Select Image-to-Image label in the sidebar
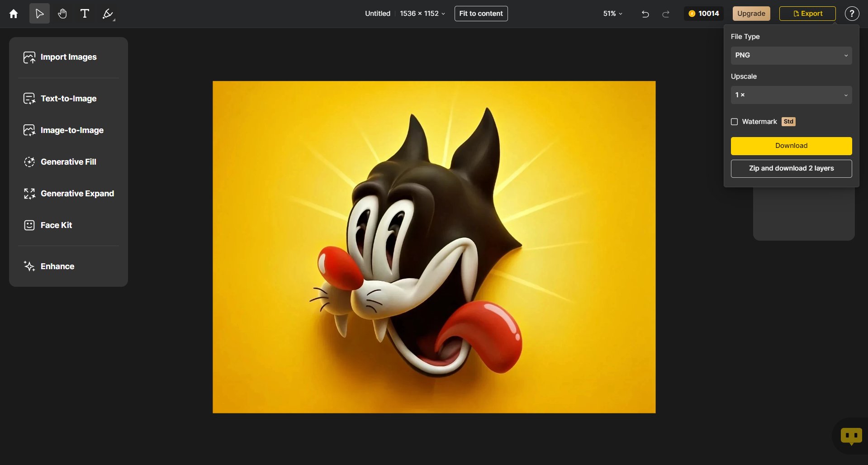Screen dimensions: 868x465 tap(72, 130)
